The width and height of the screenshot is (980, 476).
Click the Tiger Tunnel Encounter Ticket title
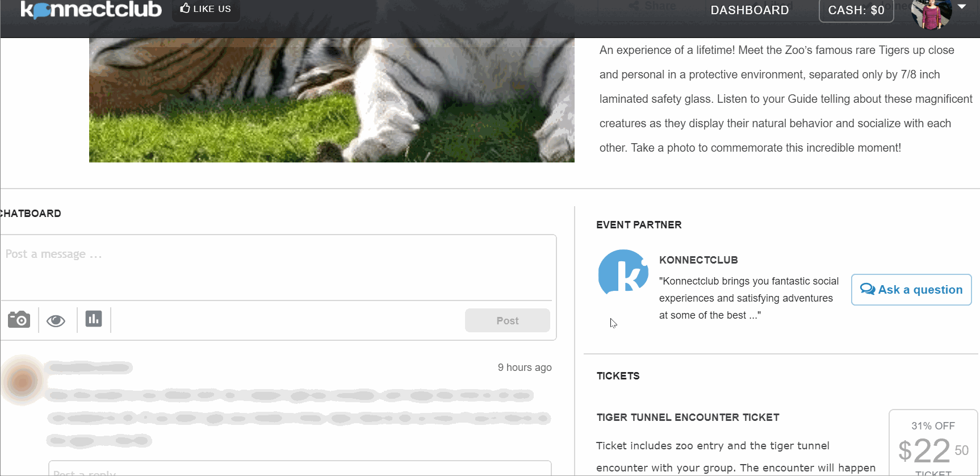click(688, 417)
